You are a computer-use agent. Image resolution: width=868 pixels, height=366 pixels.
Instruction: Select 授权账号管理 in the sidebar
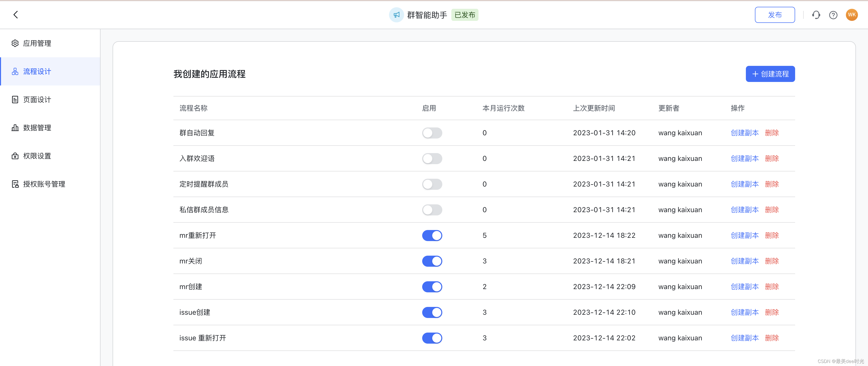click(44, 184)
